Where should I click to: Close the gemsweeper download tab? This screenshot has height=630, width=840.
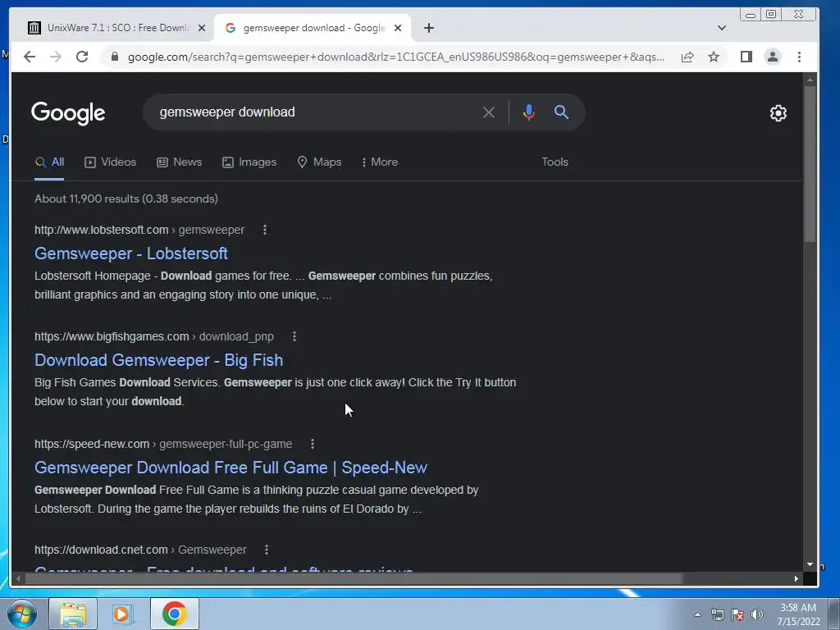(x=398, y=28)
